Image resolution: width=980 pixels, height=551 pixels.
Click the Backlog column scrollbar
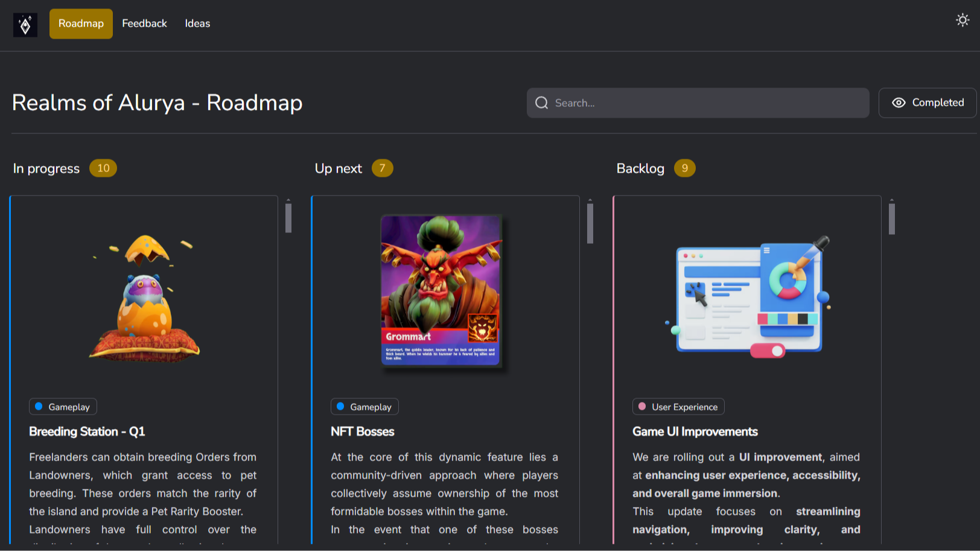(892, 219)
